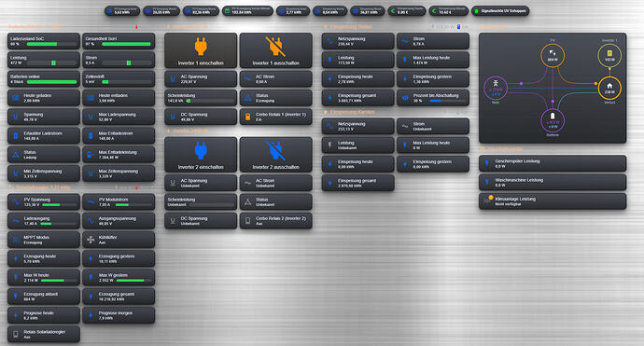The height and width of the screenshot is (346, 644).
Task: Click the Erlaubter Ladestrom icon
Action: [16, 135]
